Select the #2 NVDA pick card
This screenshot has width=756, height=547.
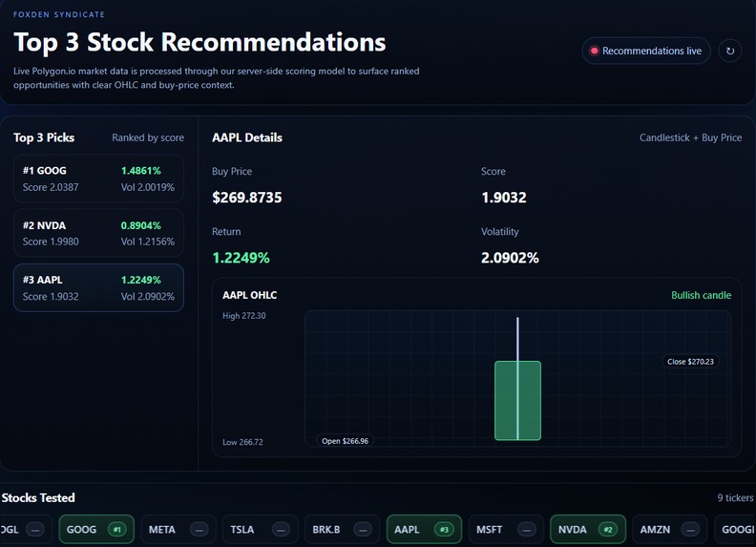[98, 233]
